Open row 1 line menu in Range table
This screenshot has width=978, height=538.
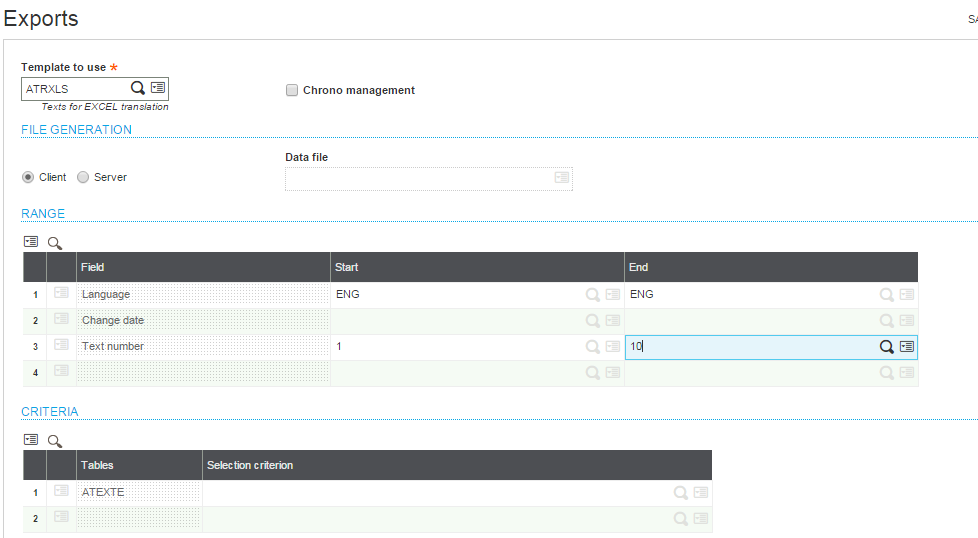(x=62, y=294)
